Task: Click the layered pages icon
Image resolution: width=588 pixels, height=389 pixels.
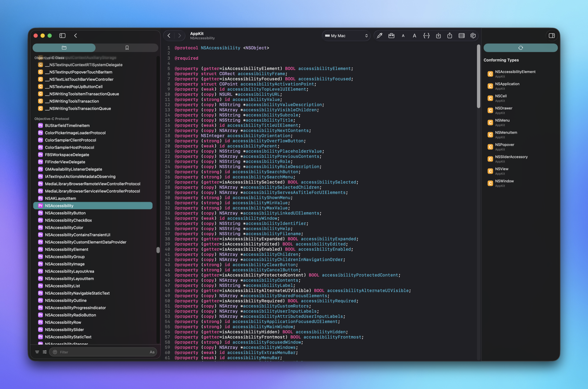Action: coord(473,36)
